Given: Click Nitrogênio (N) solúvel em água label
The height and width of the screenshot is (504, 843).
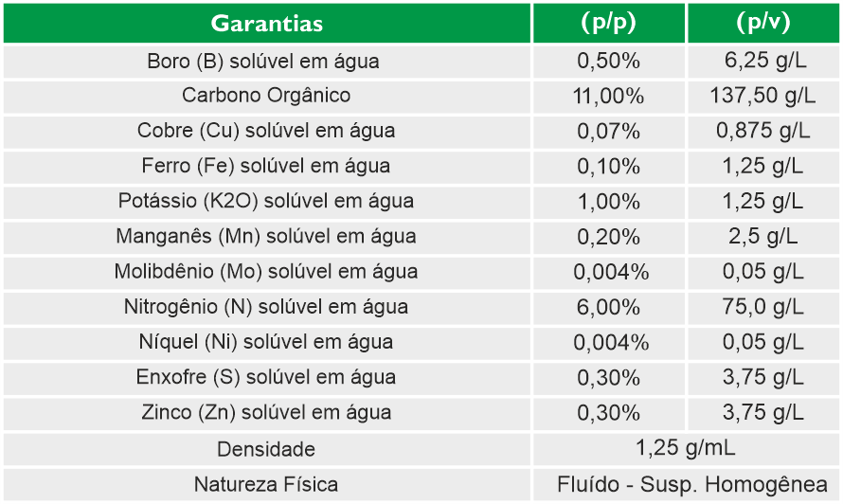Looking at the screenshot, I should pyautogui.click(x=266, y=307).
